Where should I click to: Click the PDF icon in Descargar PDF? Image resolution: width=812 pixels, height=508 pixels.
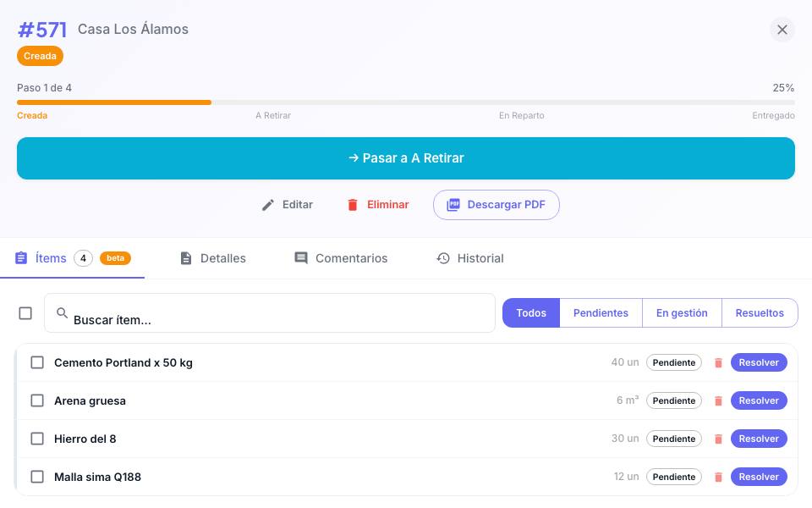point(453,205)
